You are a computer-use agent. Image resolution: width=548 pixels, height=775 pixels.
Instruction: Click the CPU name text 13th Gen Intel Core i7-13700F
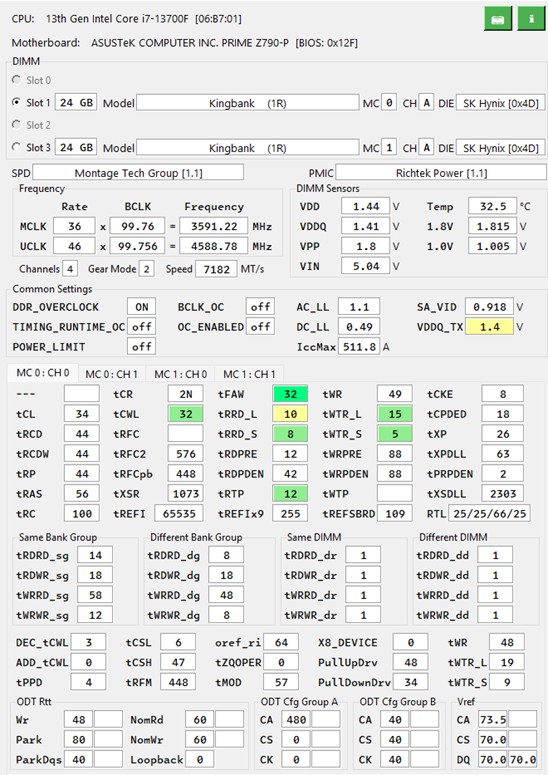coord(117,19)
